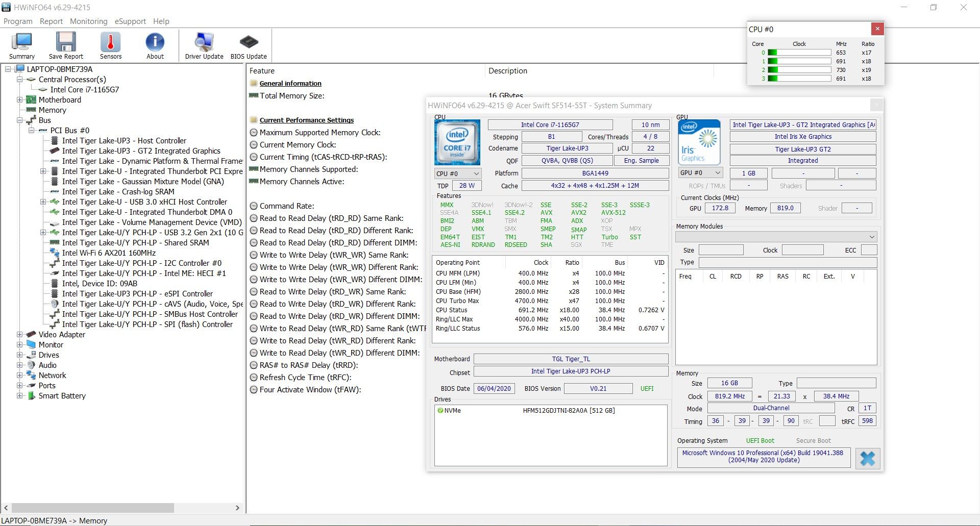Select the Maximum Supported Memory Clock row
This screenshot has height=526, width=980.
[320, 133]
